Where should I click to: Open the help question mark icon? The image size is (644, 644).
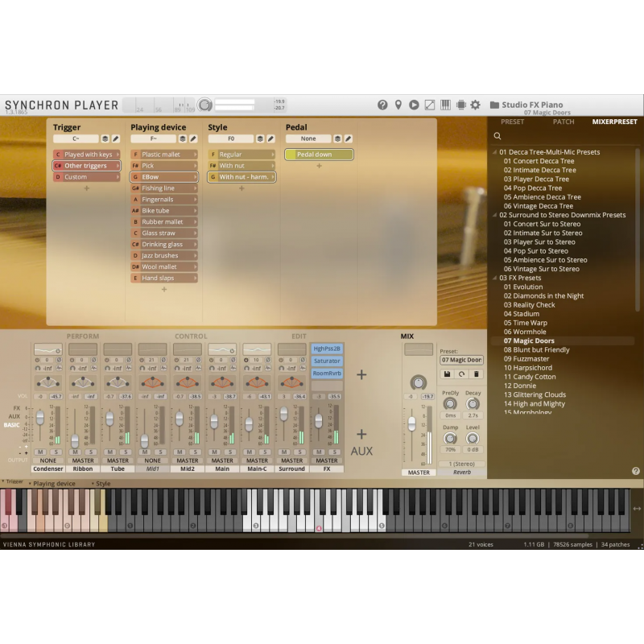click(x=382, y=105)
